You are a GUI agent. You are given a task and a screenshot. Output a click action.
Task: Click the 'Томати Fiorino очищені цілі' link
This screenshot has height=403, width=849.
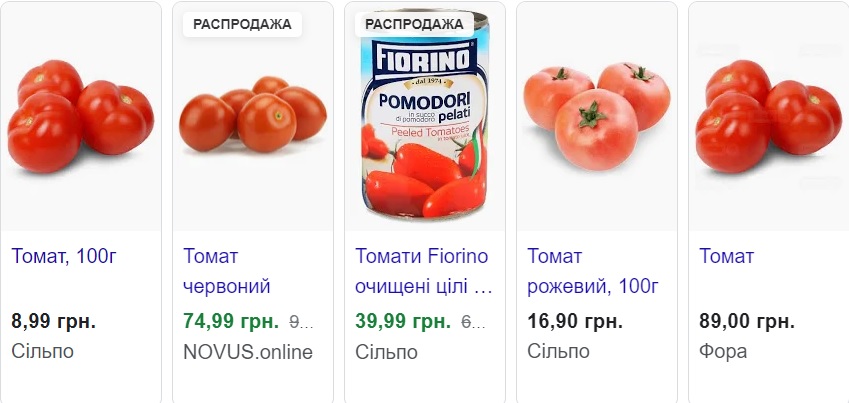click(424, 272)
